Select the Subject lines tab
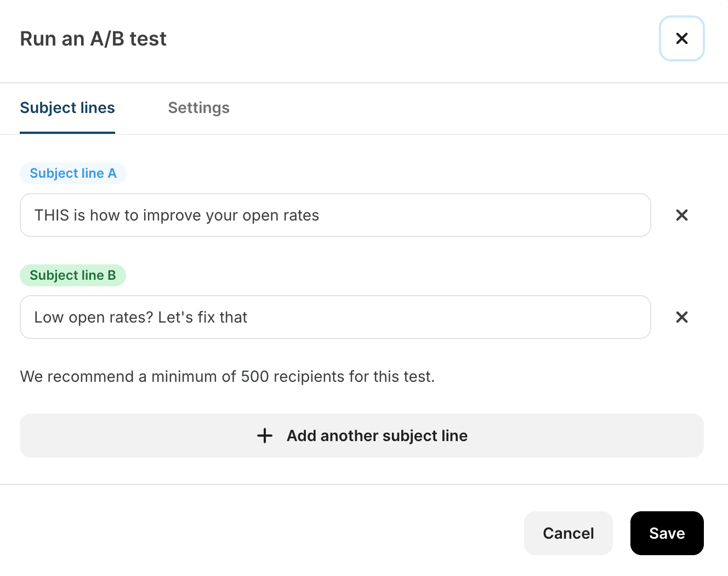The image size is (728, 576). pyautogui.click(x=67, y=108)
